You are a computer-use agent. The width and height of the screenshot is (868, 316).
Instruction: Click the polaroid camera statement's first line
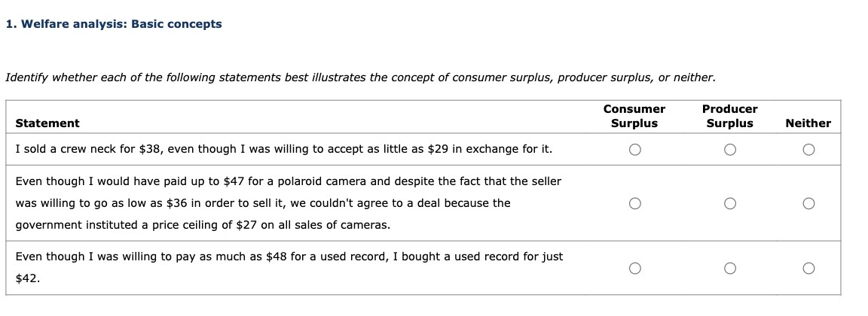click(x=289, y=181)
